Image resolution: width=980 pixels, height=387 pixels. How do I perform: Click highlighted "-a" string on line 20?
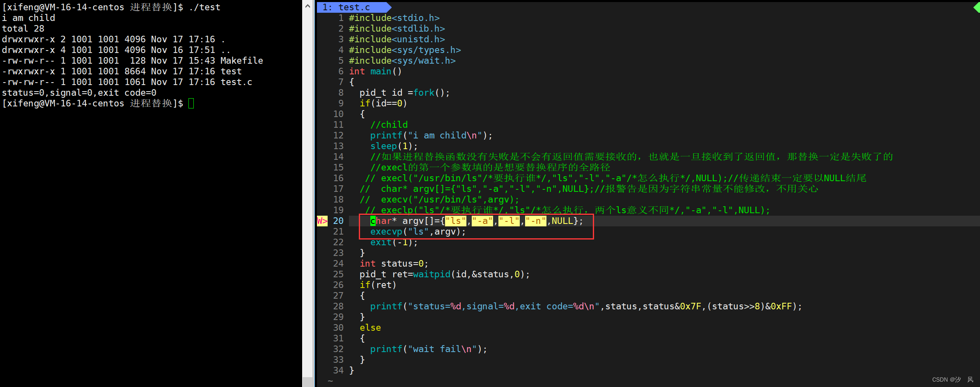coord(482,221)
